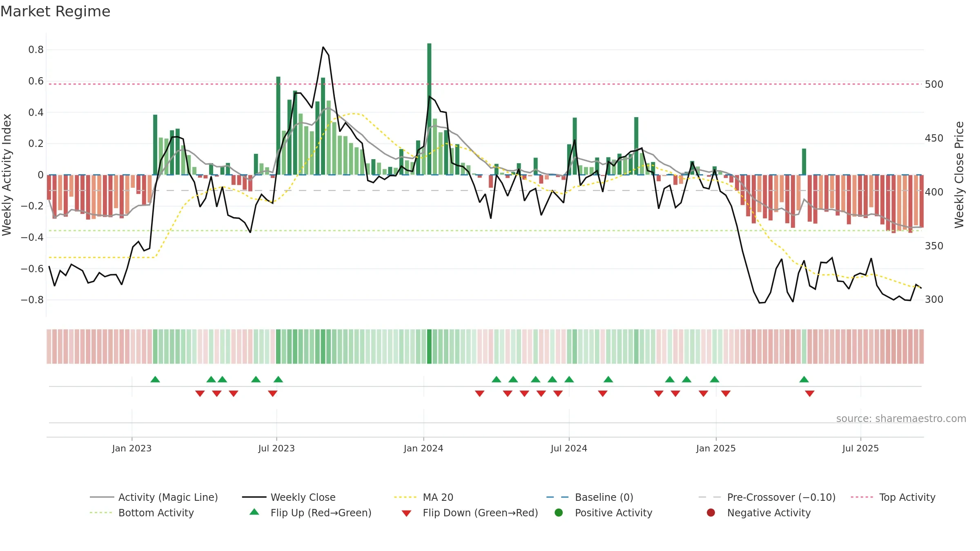
Task: Click the 0.8 activity axis label
Action: tap(36, 50)
